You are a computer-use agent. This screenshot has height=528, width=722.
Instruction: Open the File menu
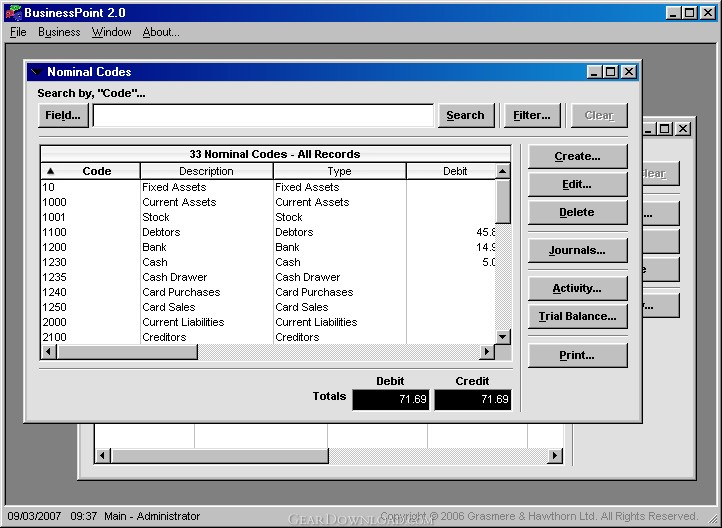(x=18, y=32)
